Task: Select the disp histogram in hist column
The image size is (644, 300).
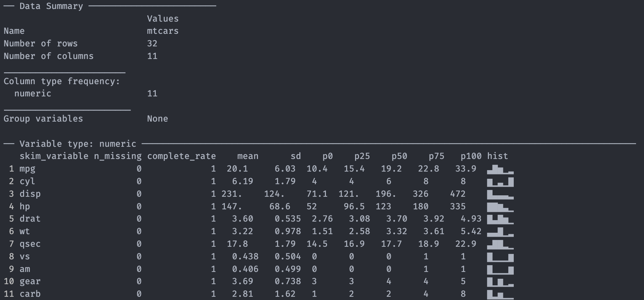Action: (500, 195)
